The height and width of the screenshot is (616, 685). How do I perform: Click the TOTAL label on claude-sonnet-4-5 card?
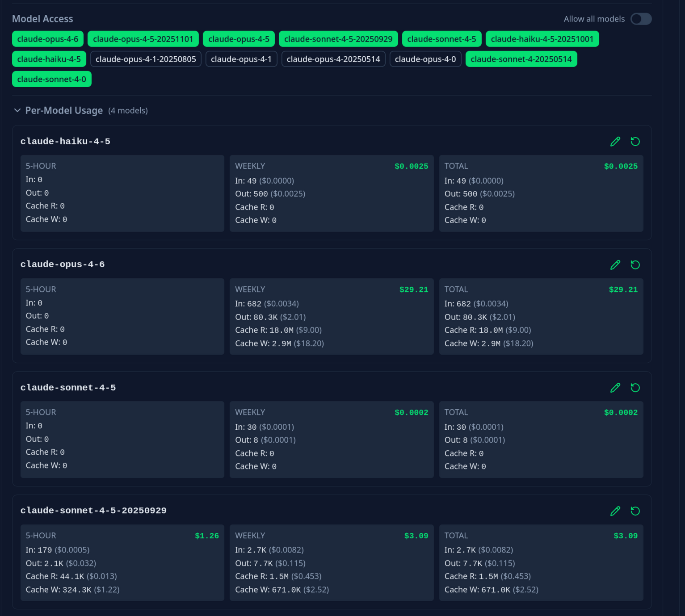pos(456,412)
